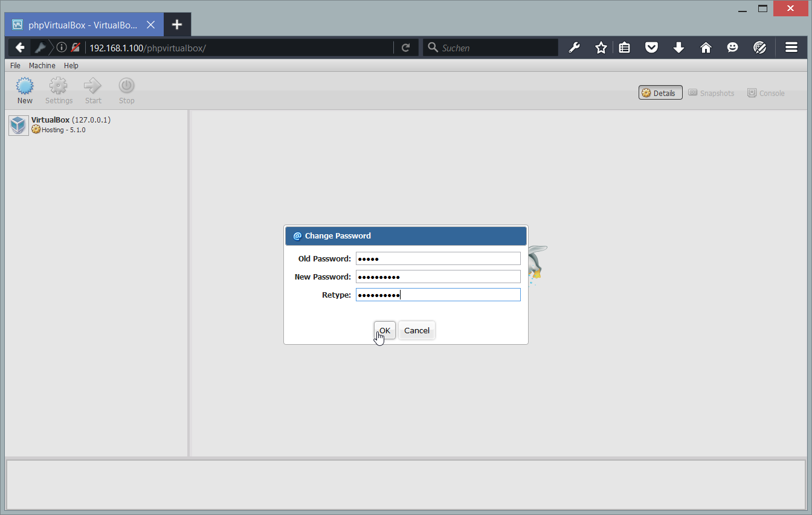The image size is (812, 515).
Task: Switch to the Snapshots view tab
Action: tap(711, 93)
